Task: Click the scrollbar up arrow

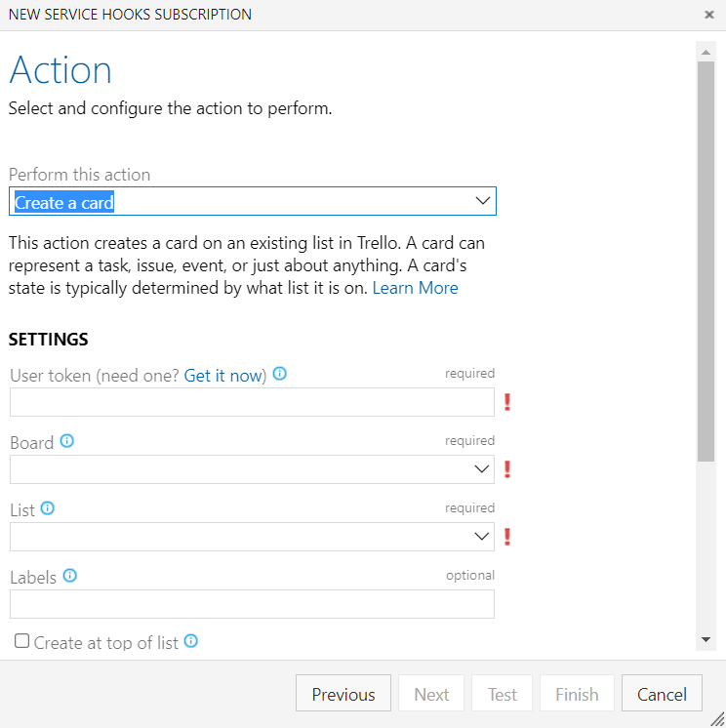Action: tap(706, 52)
